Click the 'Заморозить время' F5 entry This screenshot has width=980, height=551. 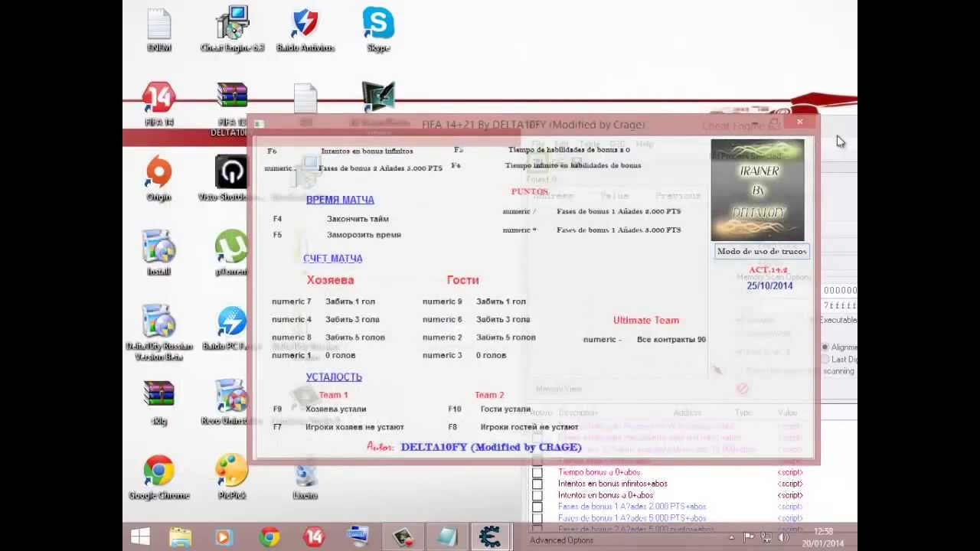(x=364, y=235)
